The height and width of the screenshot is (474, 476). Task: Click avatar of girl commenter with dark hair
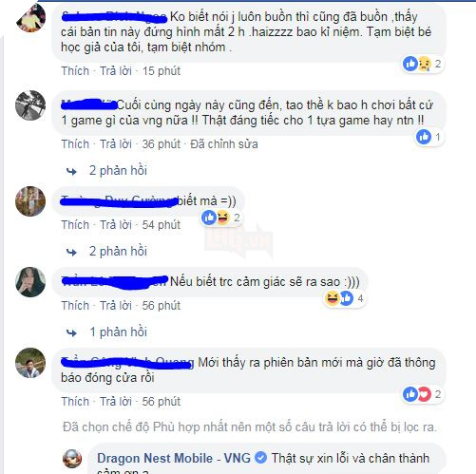30,282
